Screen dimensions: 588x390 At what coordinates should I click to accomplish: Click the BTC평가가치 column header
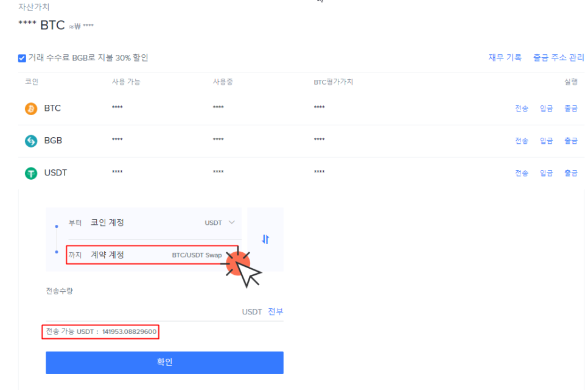tap(334, 82)
